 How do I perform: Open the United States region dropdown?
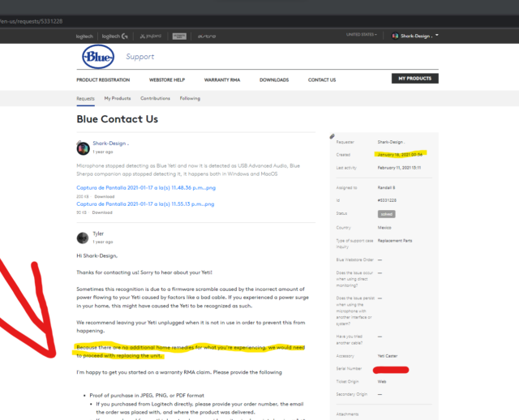(362, 34)
